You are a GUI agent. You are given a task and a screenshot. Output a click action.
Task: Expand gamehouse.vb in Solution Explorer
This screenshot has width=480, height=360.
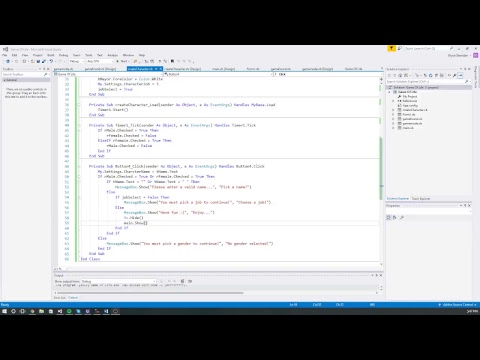(393, 119)
